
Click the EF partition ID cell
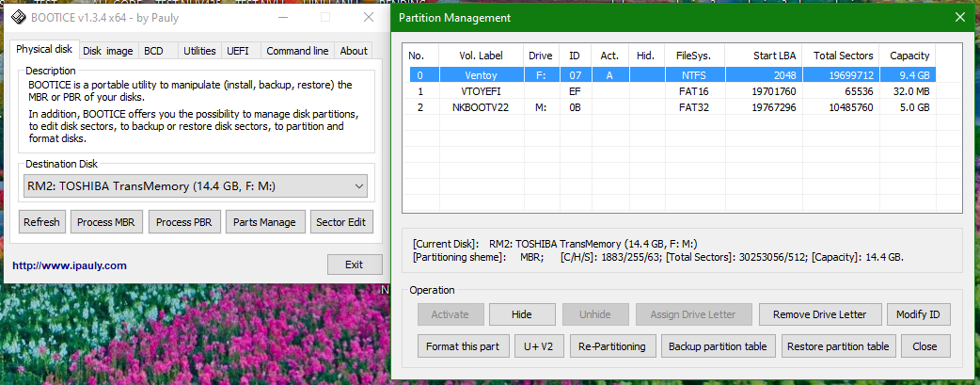tap(575, 91)
